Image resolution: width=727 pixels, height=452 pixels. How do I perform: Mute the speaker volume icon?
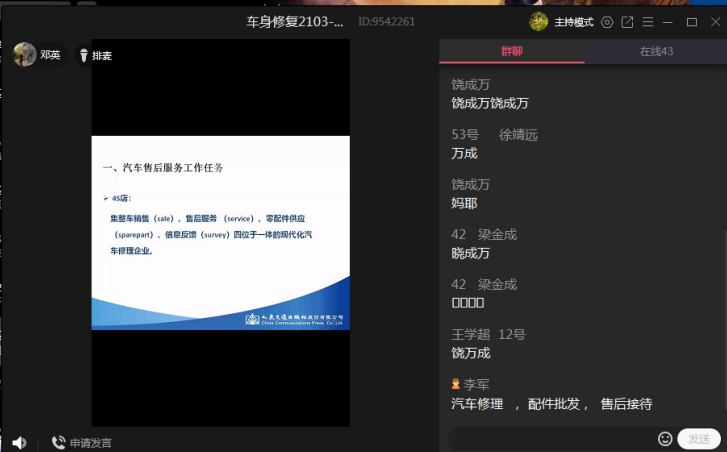pos(19,443)
